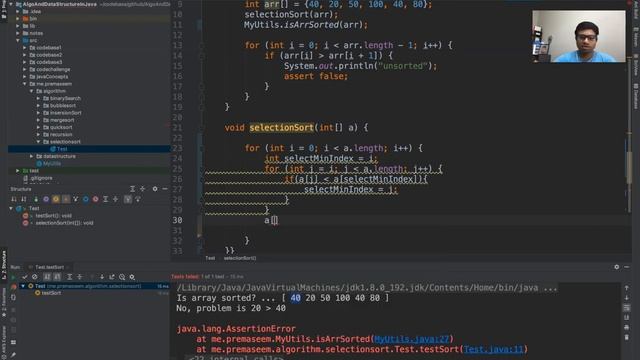The height and width of the screenshot is (360, 640).
Task: Go to next failed test arrow
Action: click(102, 277)
